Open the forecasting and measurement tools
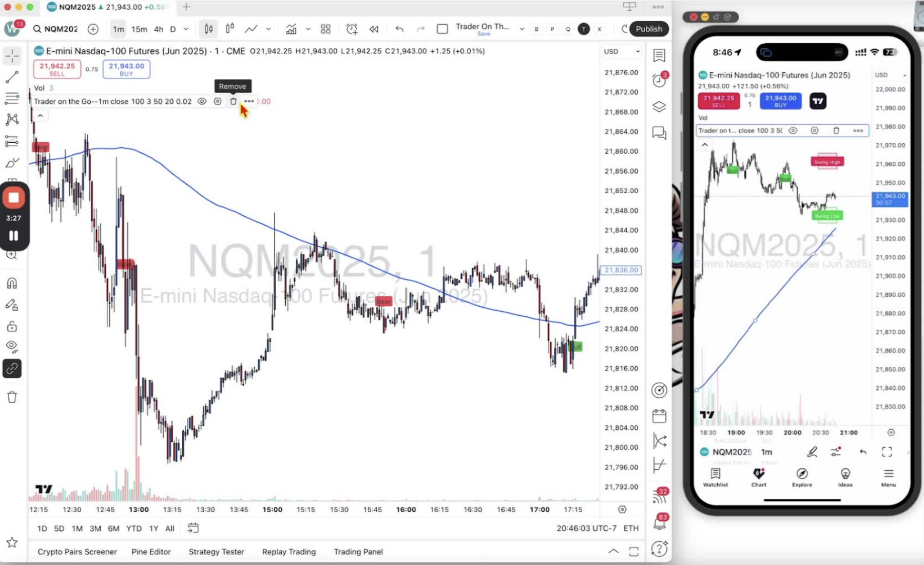924x565 pixels. (12, 141)
